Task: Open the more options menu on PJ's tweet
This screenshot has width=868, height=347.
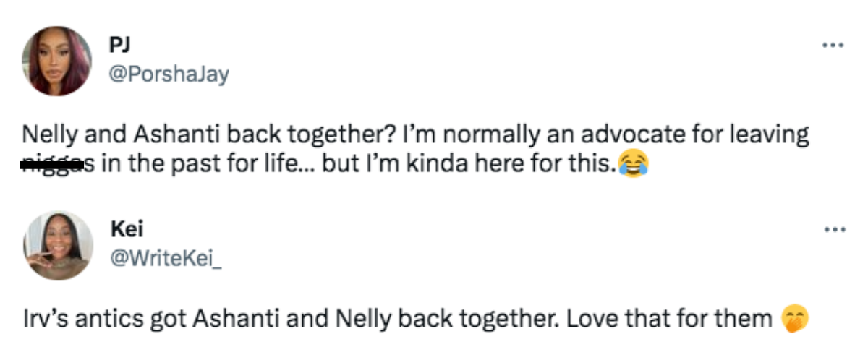Action: click(833, 44)
